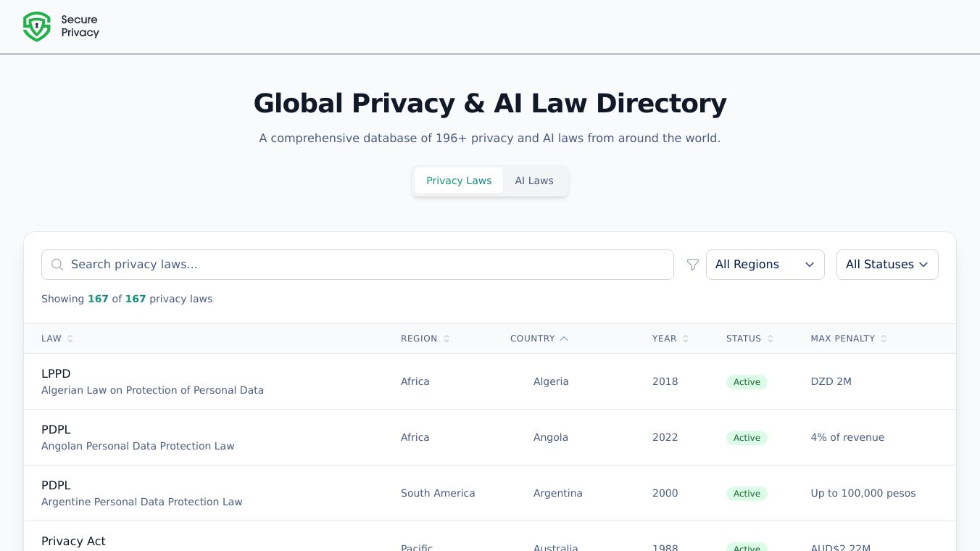Click the Active badge for Algeria
Image resolution: width=980 pixels, height=551 pixels.
click(x=747, y=382)
